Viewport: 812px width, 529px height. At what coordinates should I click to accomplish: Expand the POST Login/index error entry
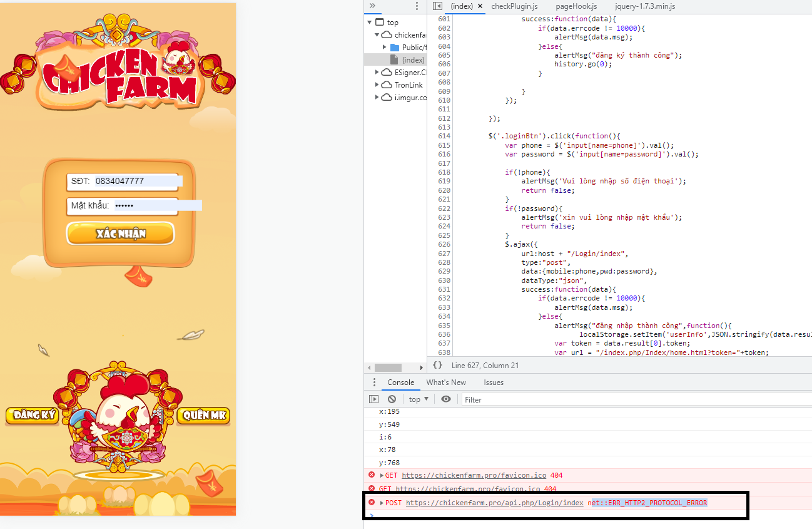click(382, 503)
